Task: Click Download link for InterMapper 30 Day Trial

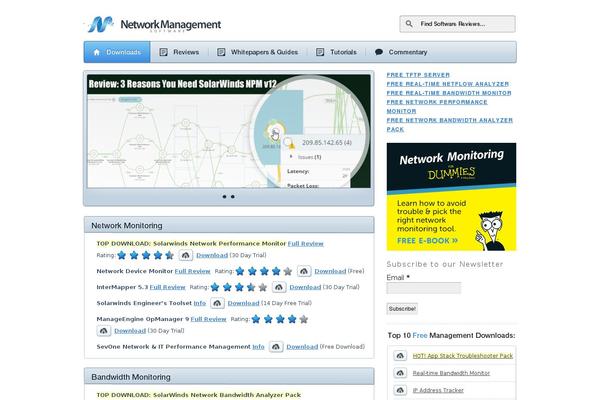Action: pos(305,287)
